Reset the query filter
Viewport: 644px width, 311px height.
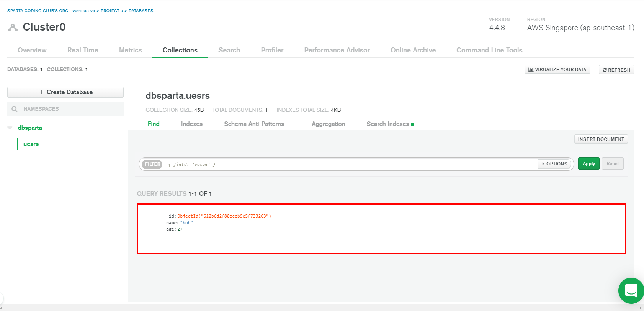click(613, 164)
